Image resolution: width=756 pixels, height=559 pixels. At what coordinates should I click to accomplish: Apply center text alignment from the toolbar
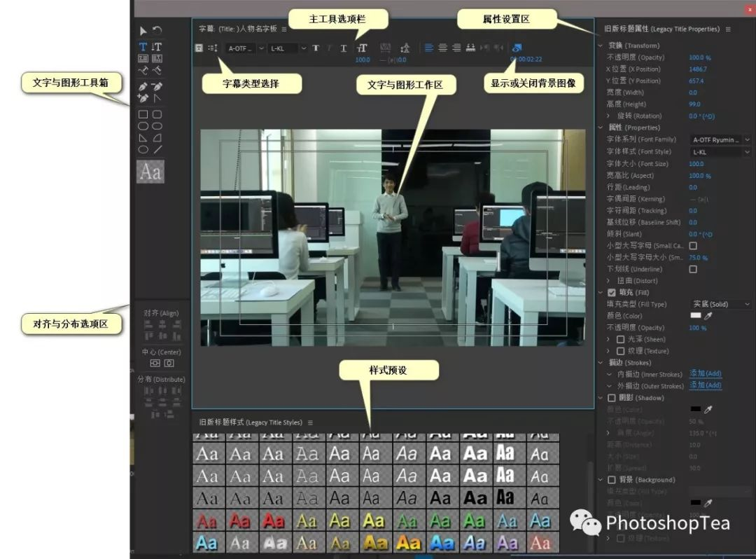pyautogui.click(x=442, y=48)
